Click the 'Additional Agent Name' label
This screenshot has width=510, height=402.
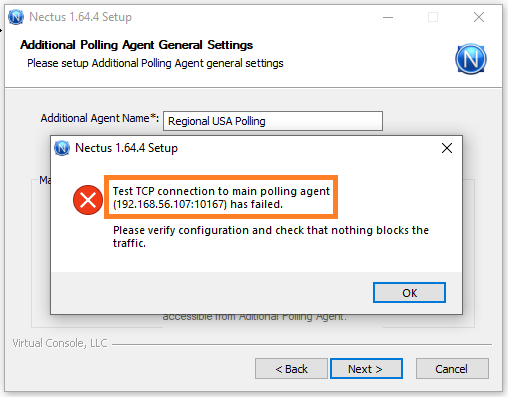tap(100, 118)
